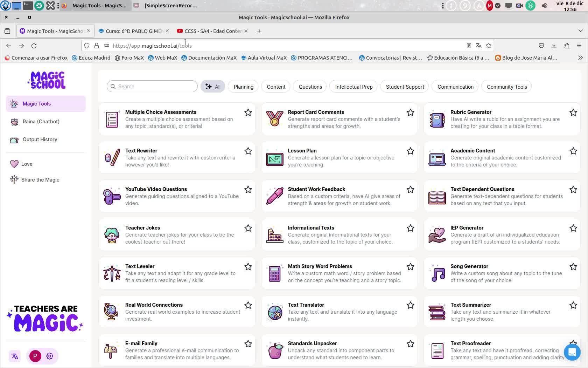Toggle favorite star for Text Dependent Questions
The image size is (588, 368).
573,190
